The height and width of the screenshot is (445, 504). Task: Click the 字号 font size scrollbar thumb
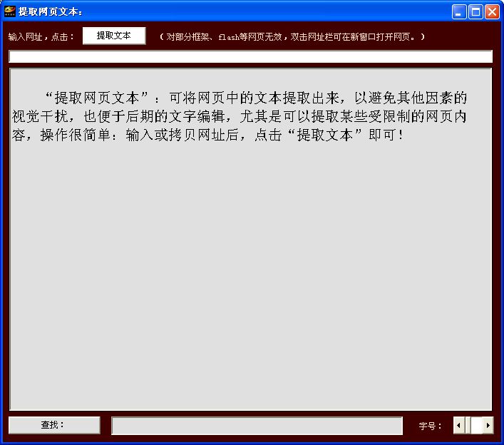468,425
